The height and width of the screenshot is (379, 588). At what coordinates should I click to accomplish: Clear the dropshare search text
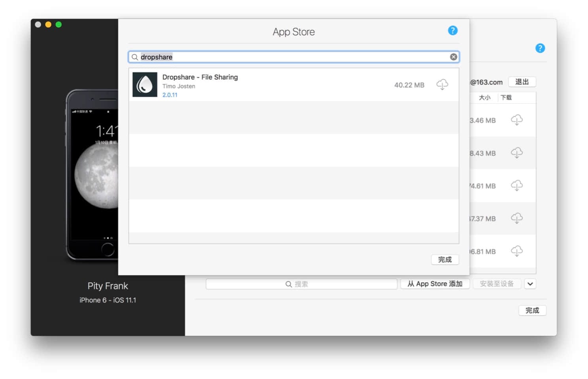pyautogui.click(x=453, y=57)
